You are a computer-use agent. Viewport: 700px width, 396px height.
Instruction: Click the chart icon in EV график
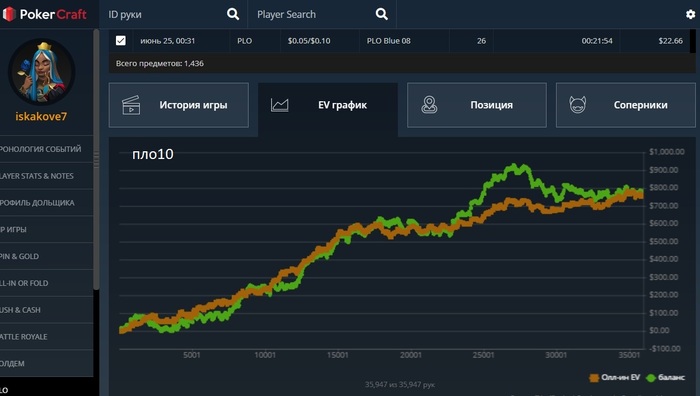279,105
